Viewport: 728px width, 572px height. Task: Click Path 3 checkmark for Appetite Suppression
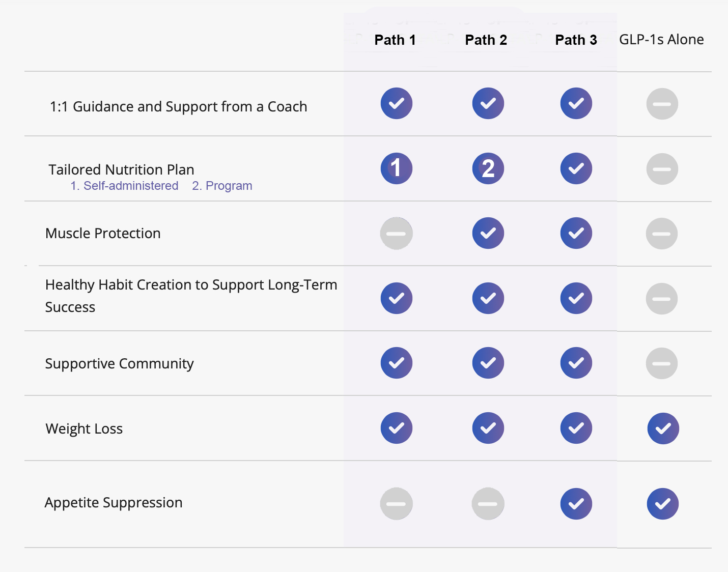(x=576, y=504)
